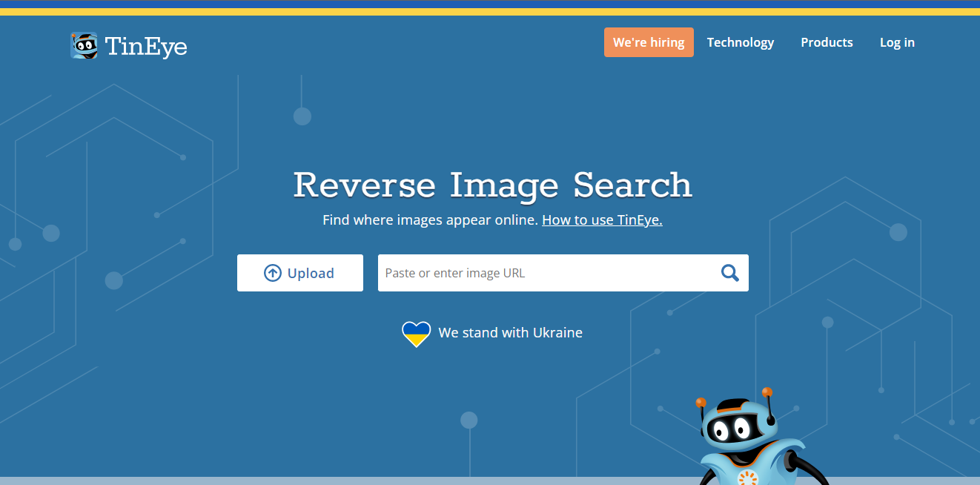Open the Products menu
The height and width of the screenshot is (485, 980).
click(x=827, y=42)
